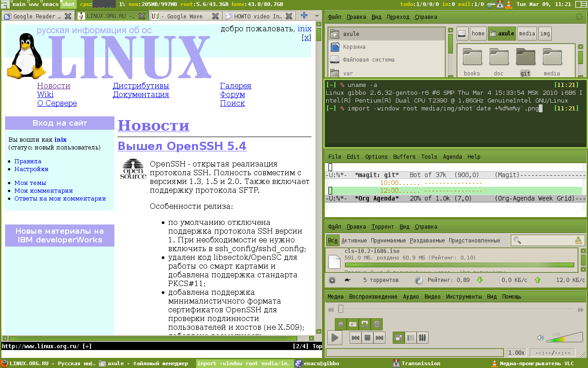Open browser tab list dropdown arrow
Screen dimensions: 588x368
(x=317, y=16)
